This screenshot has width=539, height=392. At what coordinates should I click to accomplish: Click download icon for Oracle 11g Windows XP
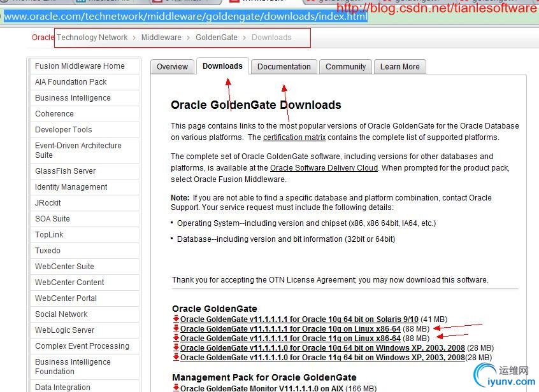point(176,357)
